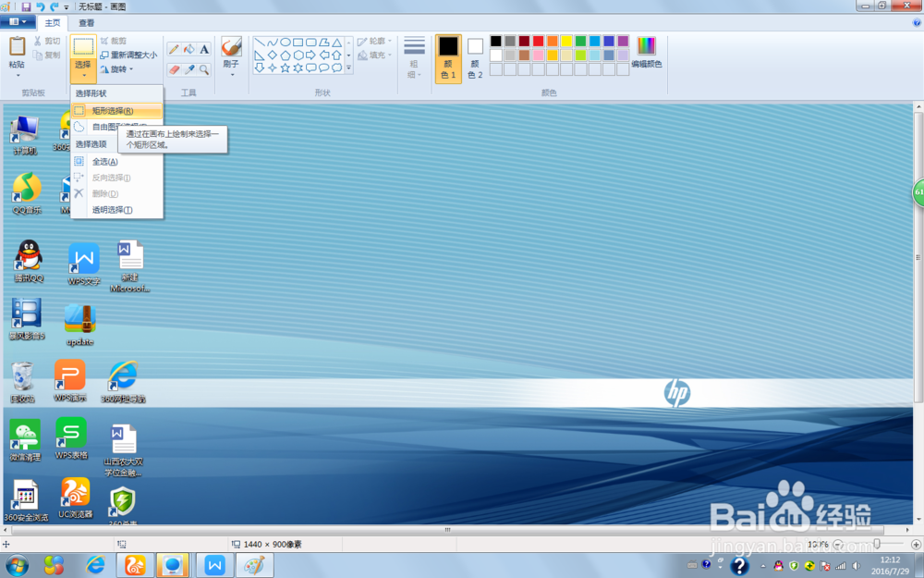This screenshot has height=578, width=924.
Task: Click the Paint help question mark icon
Action: (917, 22)
